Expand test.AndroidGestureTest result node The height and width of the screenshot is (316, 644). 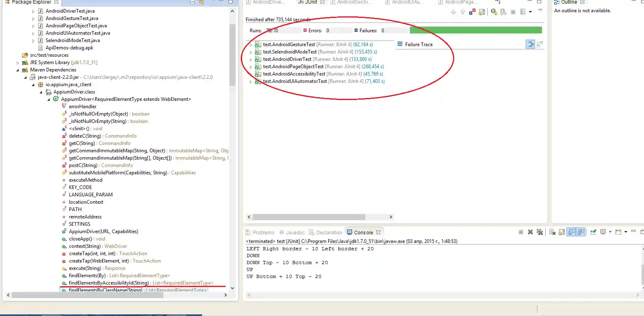coord(251,45)
